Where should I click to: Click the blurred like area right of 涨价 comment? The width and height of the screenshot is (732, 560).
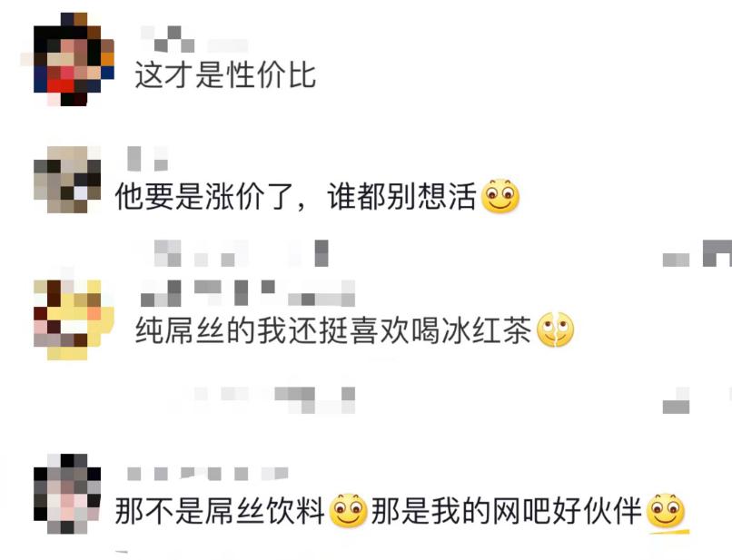697,253
